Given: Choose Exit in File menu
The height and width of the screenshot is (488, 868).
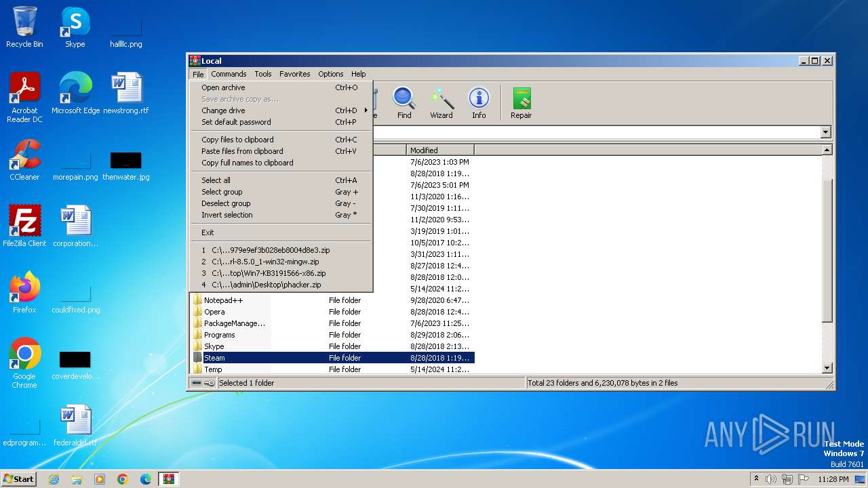Looking at the screenshot, I should tap(281, 232).
